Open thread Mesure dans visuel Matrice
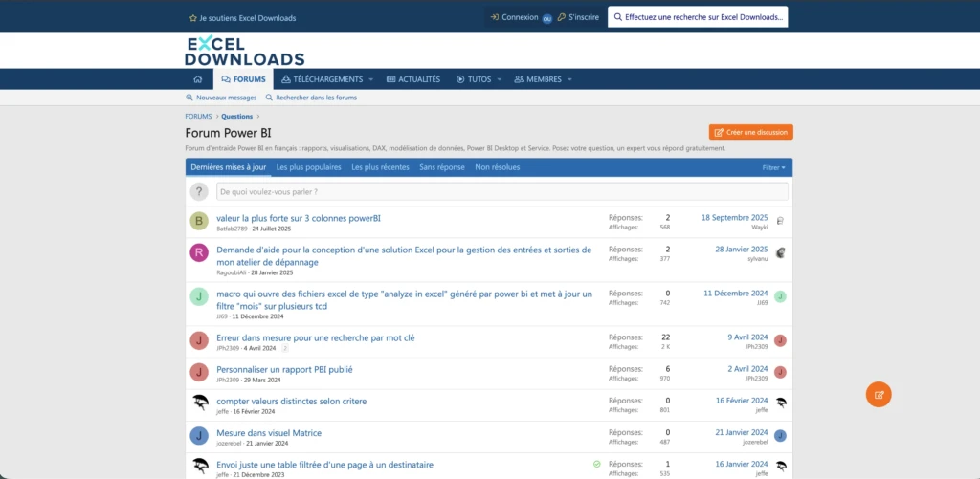This screenshot has height=479, width=980. pos(269,433)
